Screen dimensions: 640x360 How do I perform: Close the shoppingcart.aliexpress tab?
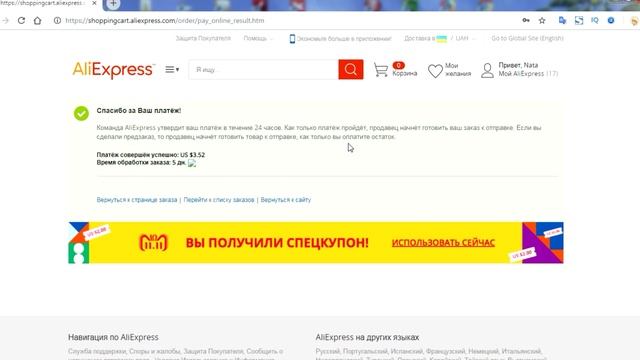point(94,3)
